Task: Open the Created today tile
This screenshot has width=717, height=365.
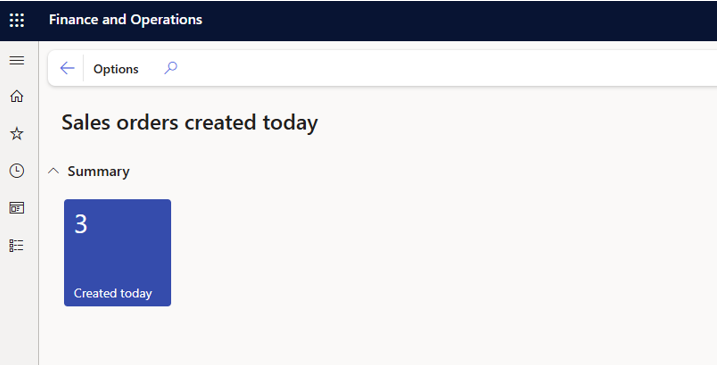Action: coord(118,252)
